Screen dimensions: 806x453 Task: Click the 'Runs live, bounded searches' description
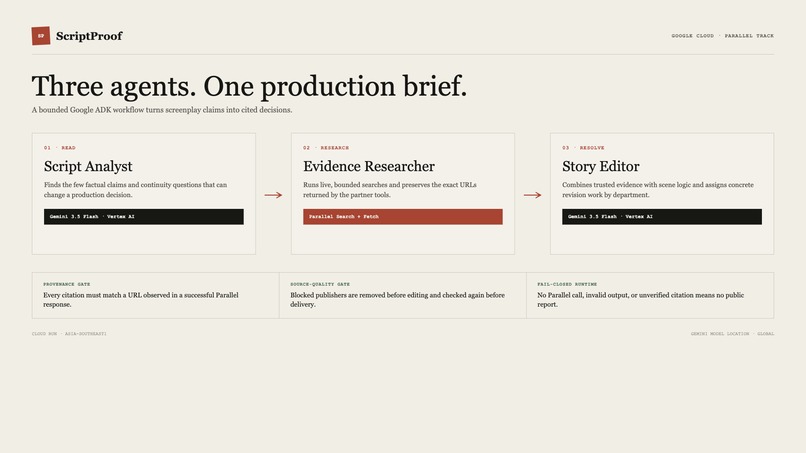click(x=390, y=190)
